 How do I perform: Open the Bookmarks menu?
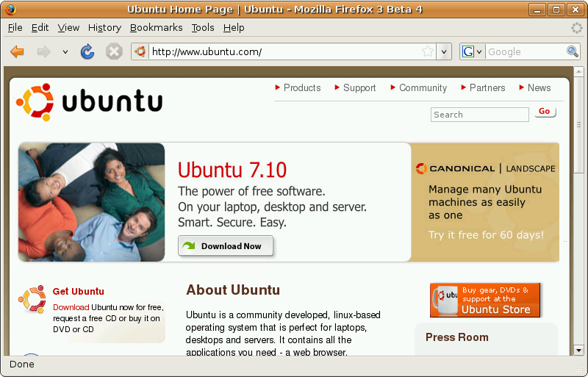click(156, 28)
